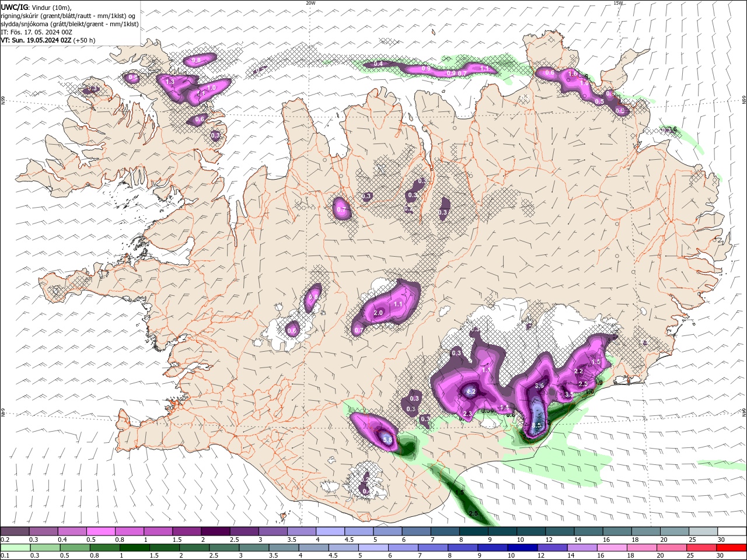The image size is (747, 560).
Task: Select bright pink swatch between 0.5 and 0.8, upper legend
Action: [100, 531]
